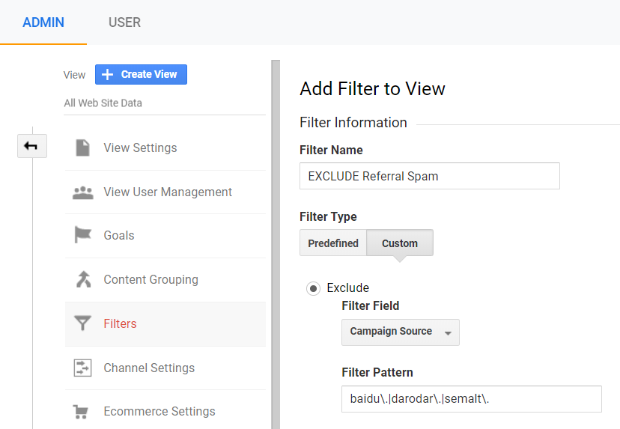Choose the Custom filter type
Image resolution: width=620 pixels, height=429 pixels.
click(400, 242)
